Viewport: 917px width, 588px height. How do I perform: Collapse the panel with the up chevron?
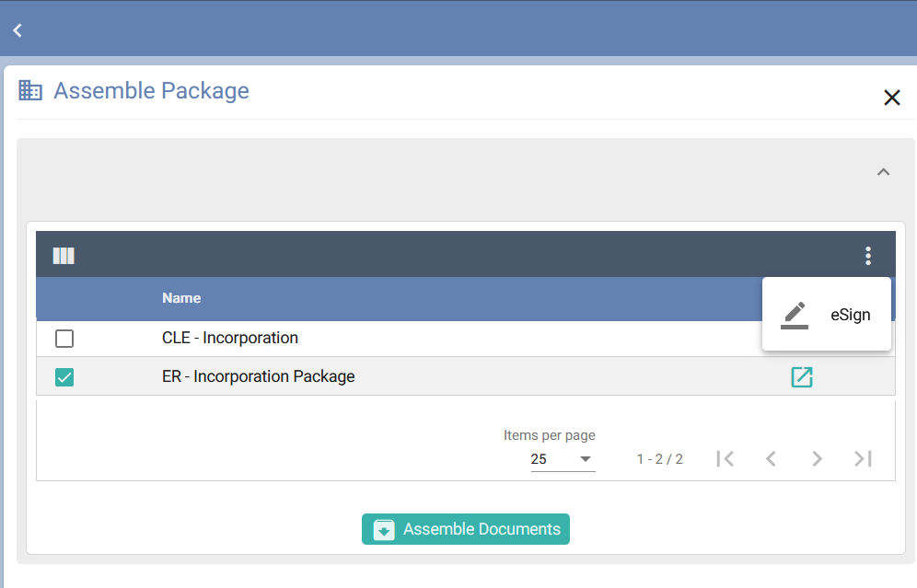pyautogui.click(x=883, y=172)
